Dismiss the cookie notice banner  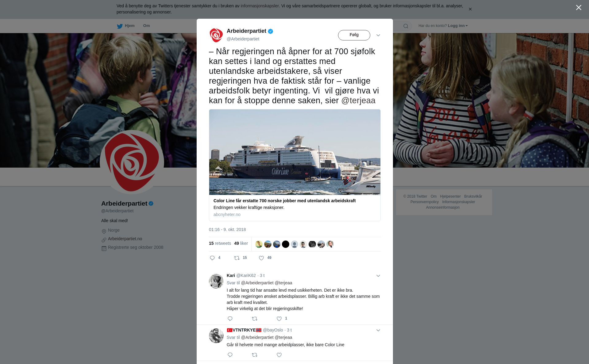pyautogui.click(x=470, y=9)
